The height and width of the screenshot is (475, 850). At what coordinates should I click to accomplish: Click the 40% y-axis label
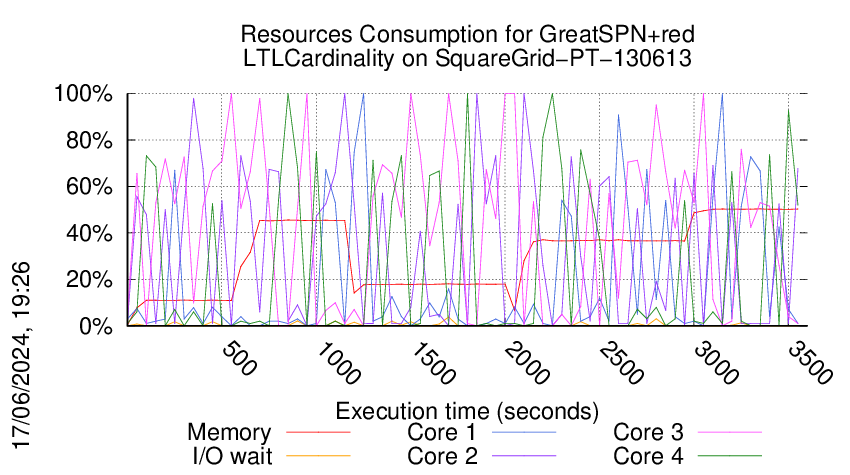[89, 234]
